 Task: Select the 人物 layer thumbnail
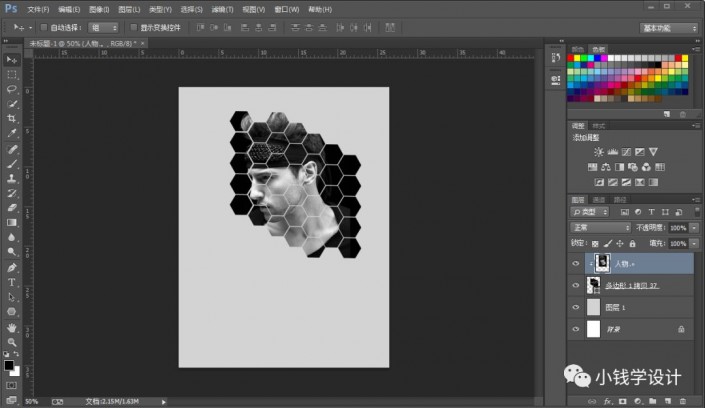(601, 263)
